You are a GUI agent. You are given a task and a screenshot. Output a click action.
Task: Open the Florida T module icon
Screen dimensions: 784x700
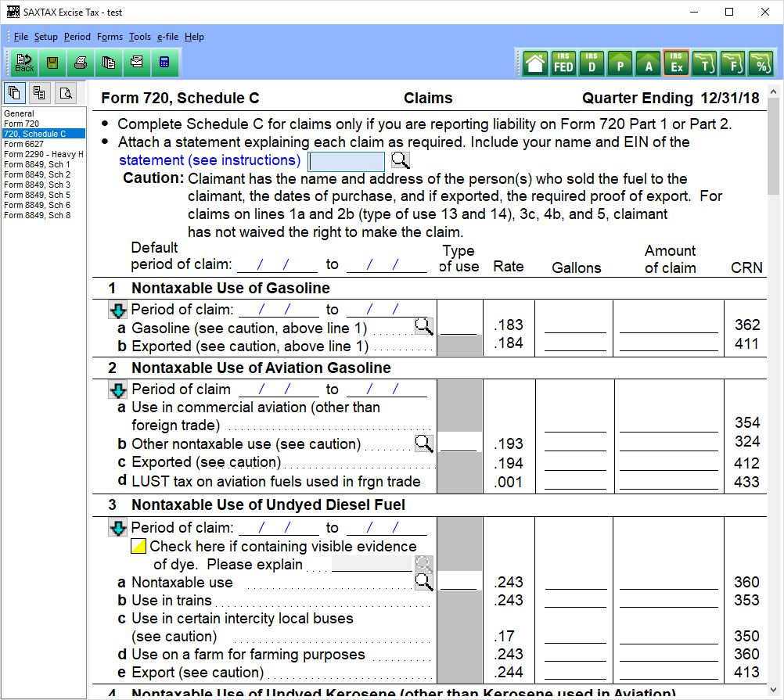(x=705, y=63)
